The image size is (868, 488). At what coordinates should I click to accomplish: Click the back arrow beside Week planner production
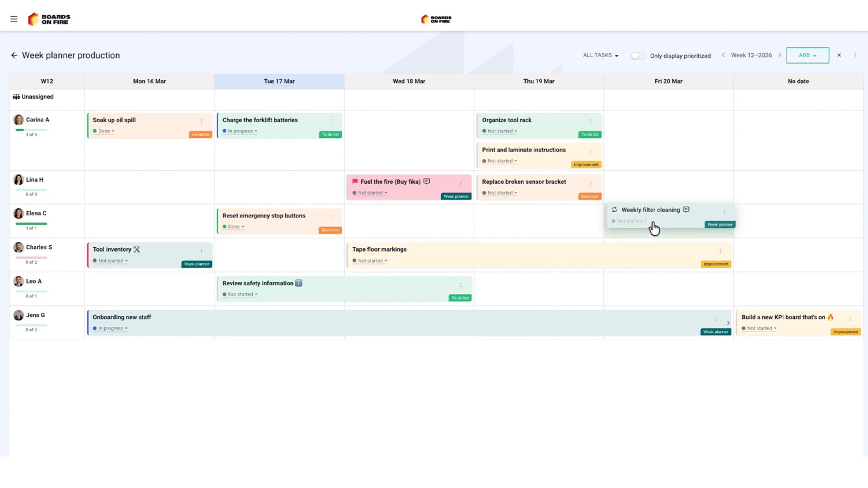coord(14,55)
